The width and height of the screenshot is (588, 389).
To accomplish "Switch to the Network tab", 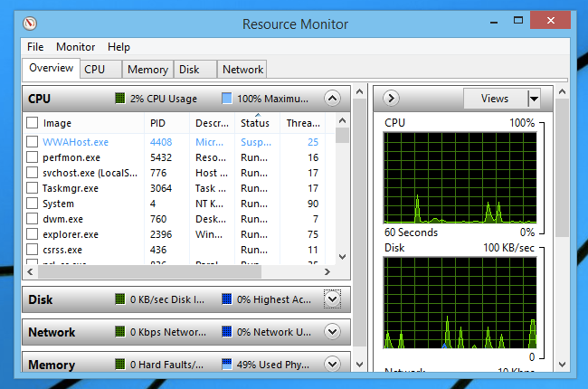I will tap(242, 70).
